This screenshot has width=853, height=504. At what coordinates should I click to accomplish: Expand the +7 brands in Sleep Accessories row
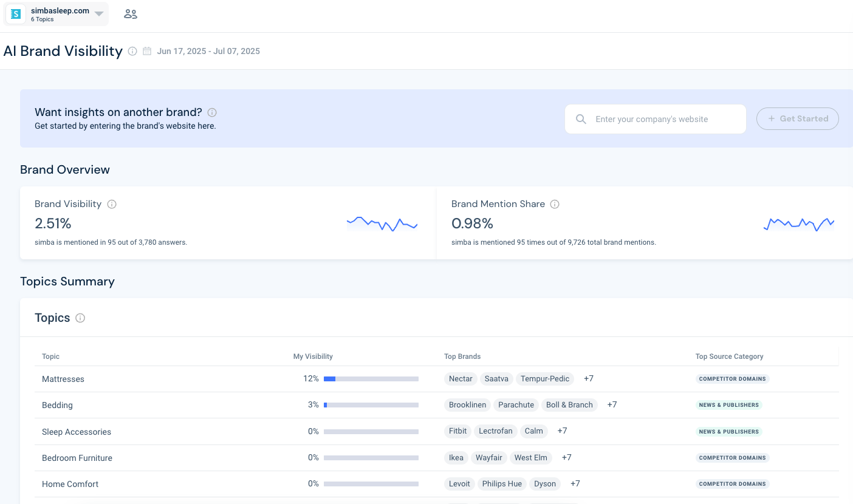[562, 431]
